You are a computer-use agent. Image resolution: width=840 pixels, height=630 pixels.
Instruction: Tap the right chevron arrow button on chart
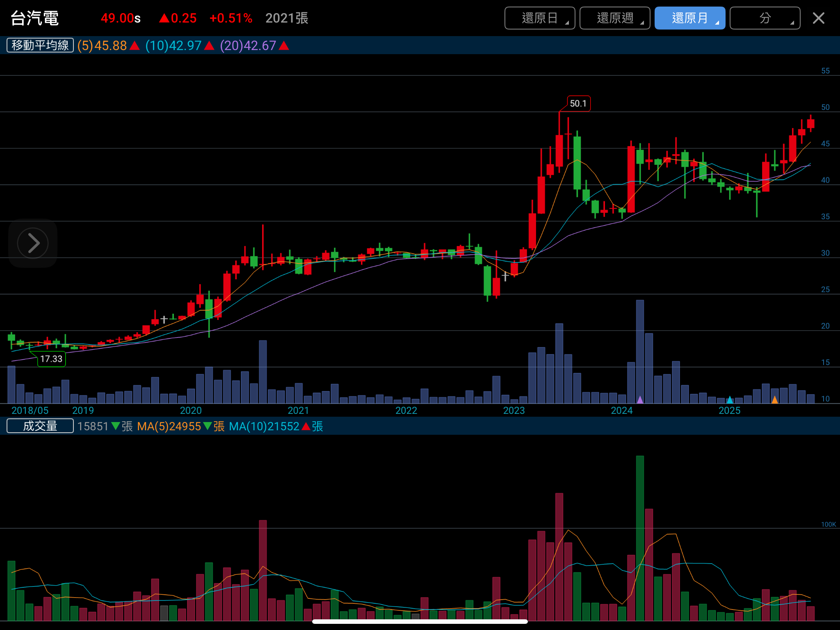(33, 243)
